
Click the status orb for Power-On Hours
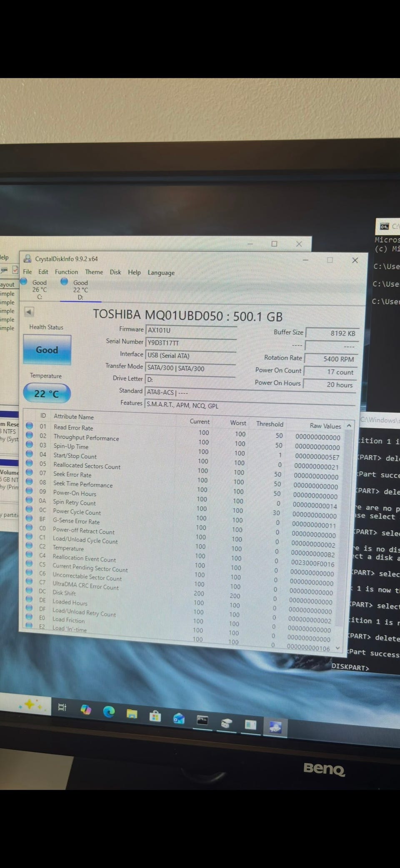29,491
